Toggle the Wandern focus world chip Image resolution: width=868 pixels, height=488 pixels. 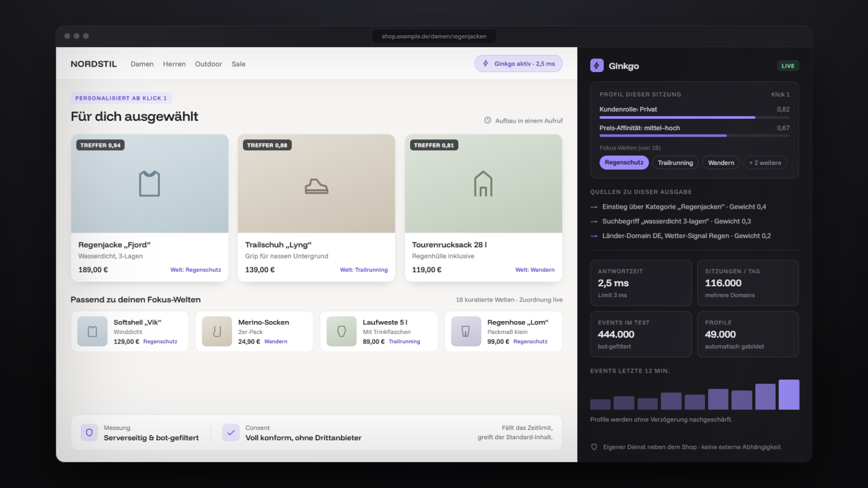[721, 163]
